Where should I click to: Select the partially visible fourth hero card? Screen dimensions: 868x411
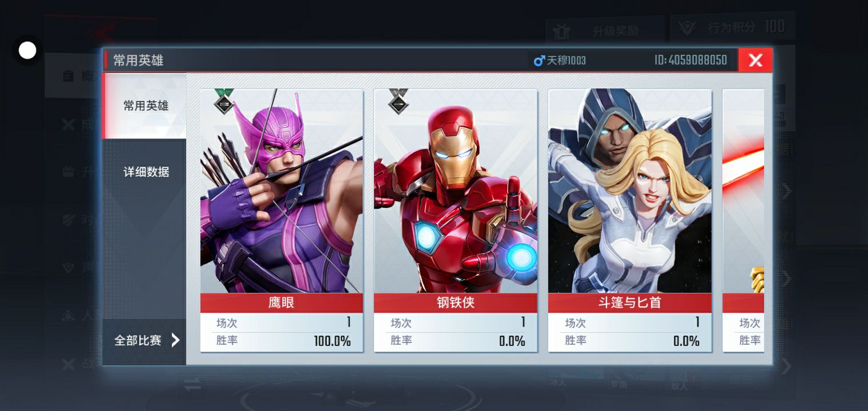coord(743,220)
